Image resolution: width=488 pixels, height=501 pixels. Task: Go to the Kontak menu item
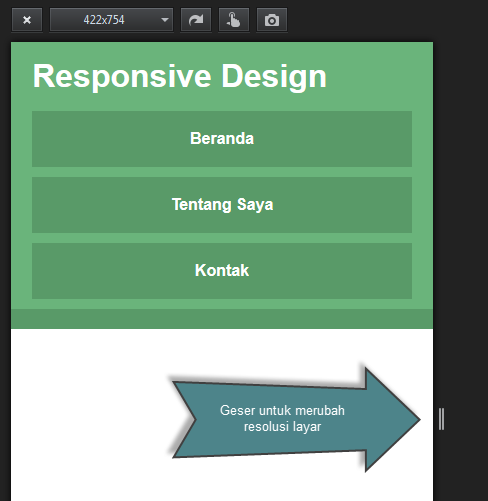pos(222,271)
